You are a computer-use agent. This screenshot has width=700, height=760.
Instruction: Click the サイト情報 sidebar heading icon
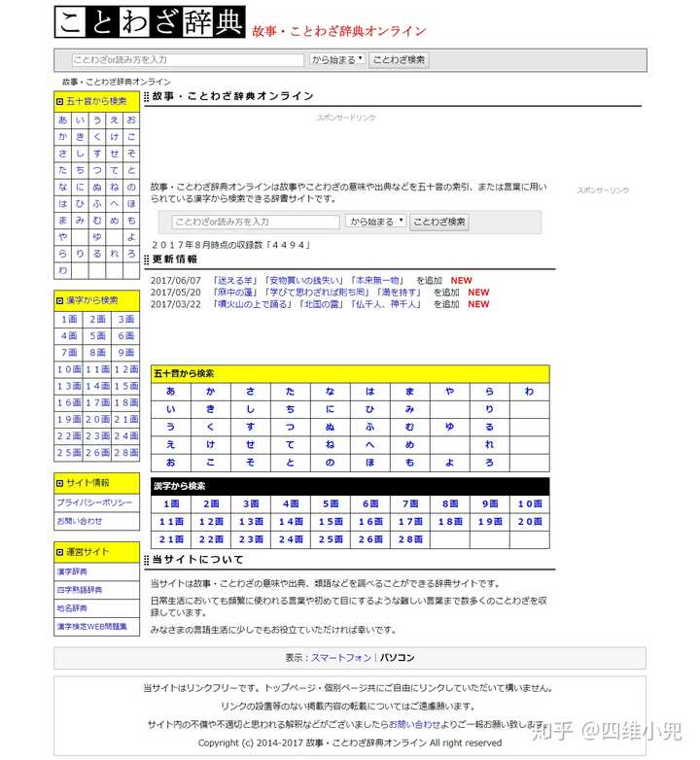59,483
